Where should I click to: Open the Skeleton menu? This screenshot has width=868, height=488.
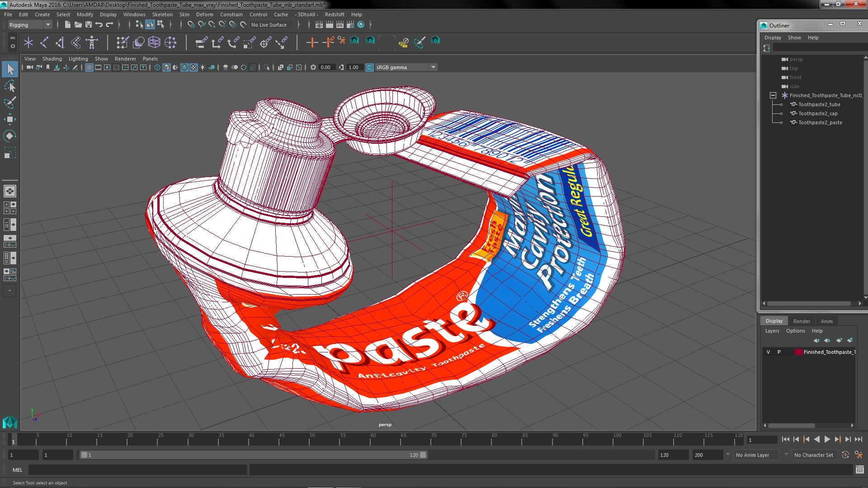[x=162, y=14]
